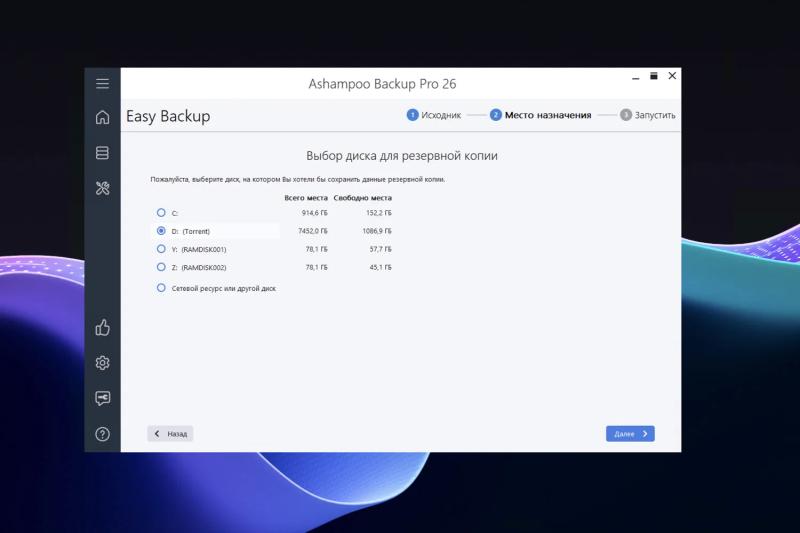Click free space value '45,1 ГБ'
The image size is (800, 533).
tap(381, 267)
